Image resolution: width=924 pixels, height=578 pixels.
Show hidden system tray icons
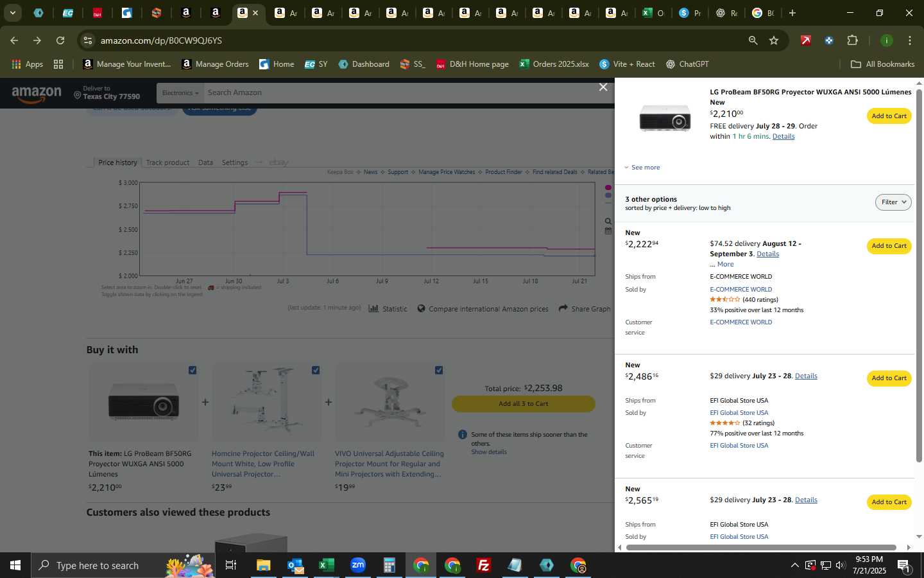pos(794,565)
